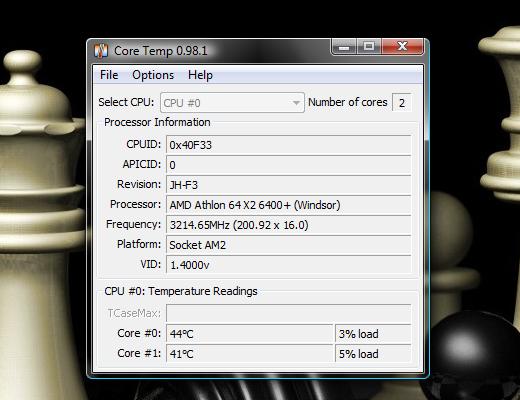Screen dimensions: 520x400
Task: Click the Core Temp application icon in title bar
Action: point(101,51)
